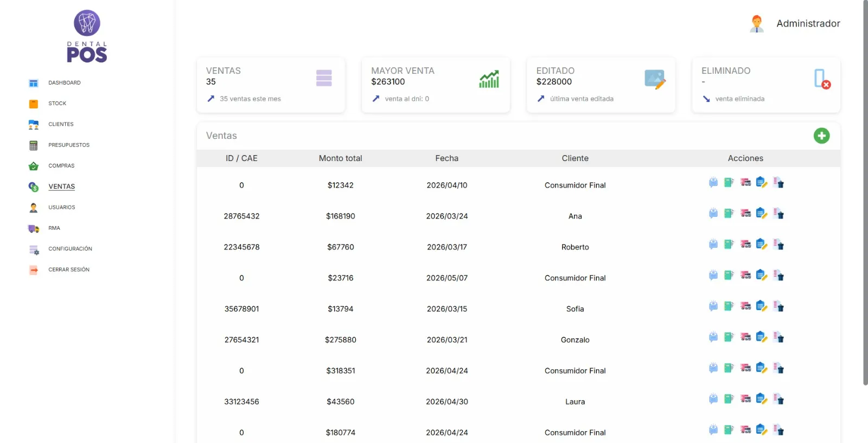Click the date 2026/04/30

click(447, 401)
